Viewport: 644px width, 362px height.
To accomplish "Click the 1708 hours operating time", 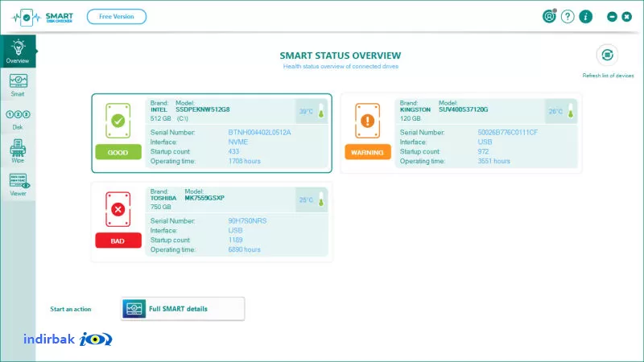I will pyautogui.click(x=245, y=162).
